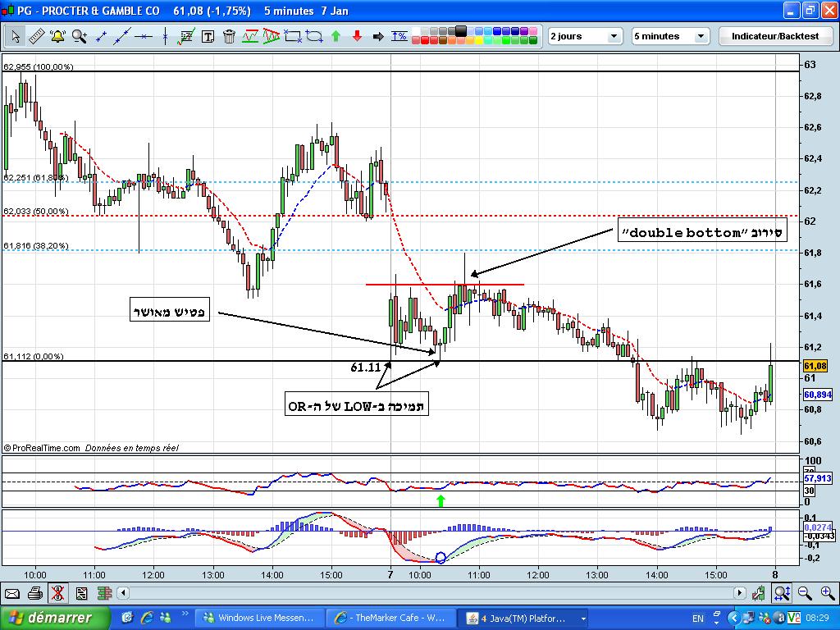The image size is (840, 630).
Task: Click the green and red bars icon
Action: [x=104, y=593]
